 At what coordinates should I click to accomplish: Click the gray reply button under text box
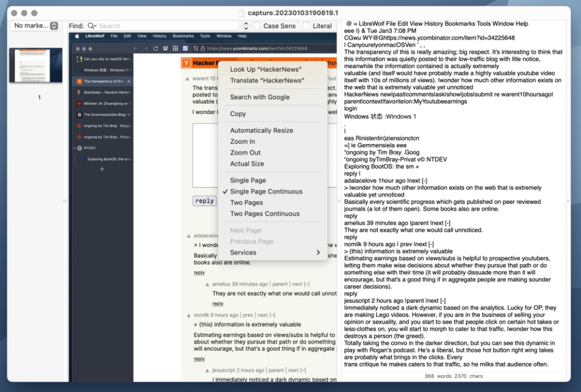(x=204, y=201)
